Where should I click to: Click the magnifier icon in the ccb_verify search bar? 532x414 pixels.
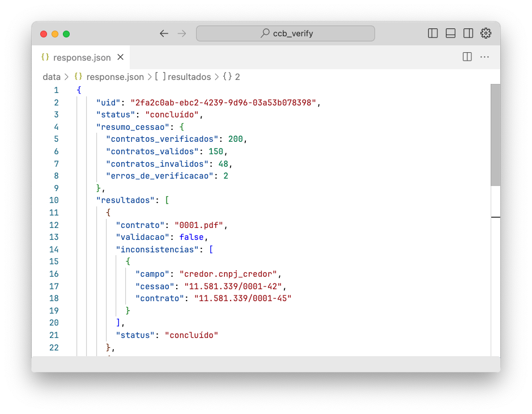[x=266, y=33]
